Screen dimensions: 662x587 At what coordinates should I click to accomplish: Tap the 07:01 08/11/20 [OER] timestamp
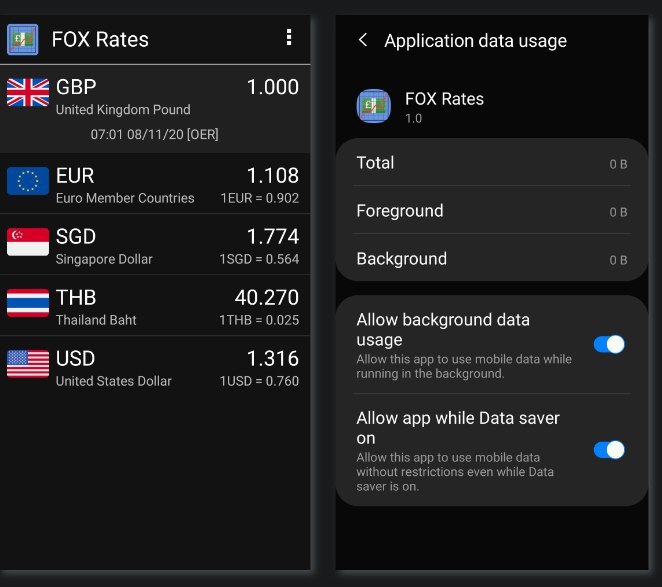(x=154, y=134)
